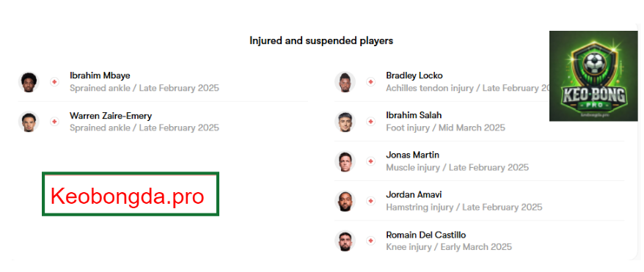Click the injury cross icon beside Ibrahim Salah
Image resolution: width=644 pixels, height=272 pixels.
(370, 122)
